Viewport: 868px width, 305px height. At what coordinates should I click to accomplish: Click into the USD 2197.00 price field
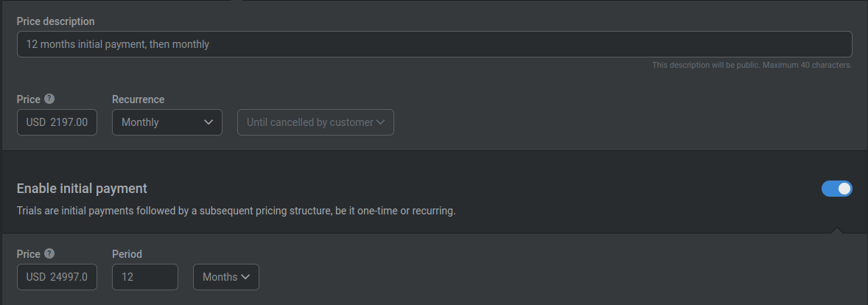[x=57, y=122]
